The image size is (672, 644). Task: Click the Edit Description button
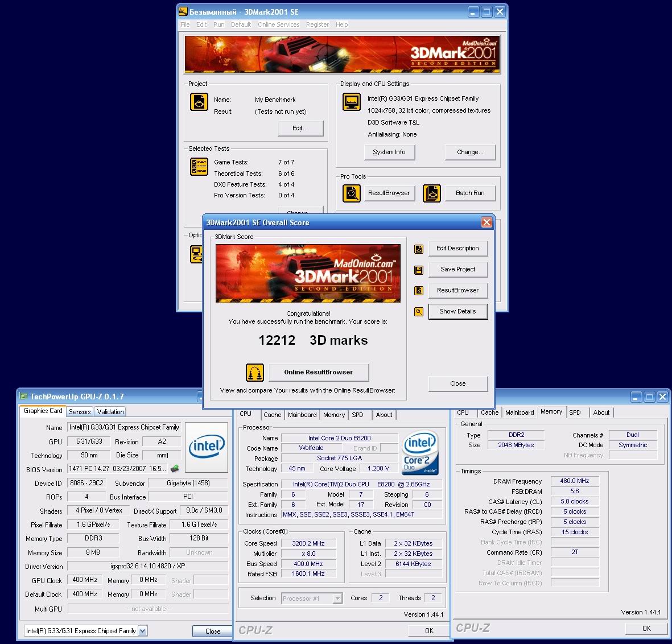[457, 248]
